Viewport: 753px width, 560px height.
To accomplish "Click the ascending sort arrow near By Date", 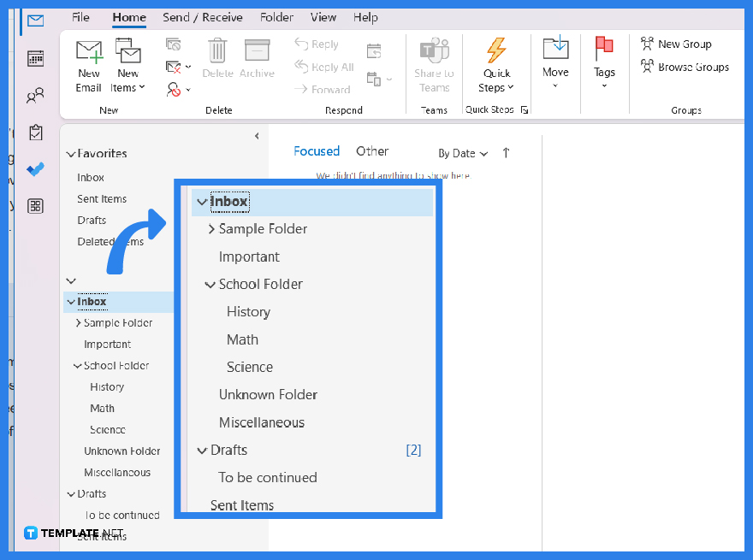I will [x=505, y=152].
